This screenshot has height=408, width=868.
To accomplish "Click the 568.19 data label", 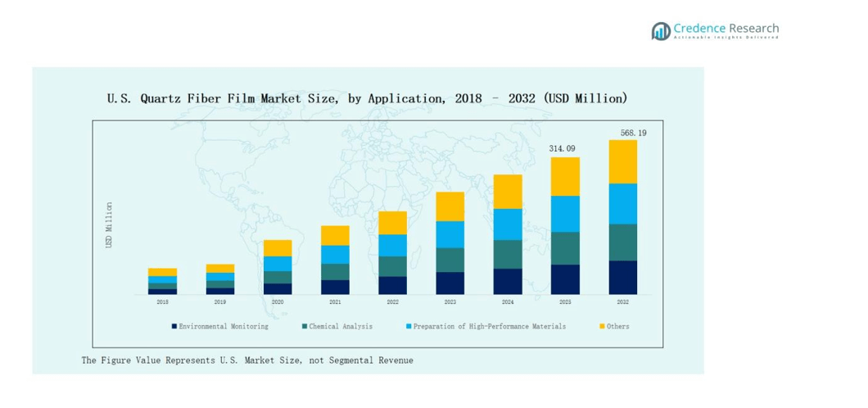I will (x=633, y=133).
